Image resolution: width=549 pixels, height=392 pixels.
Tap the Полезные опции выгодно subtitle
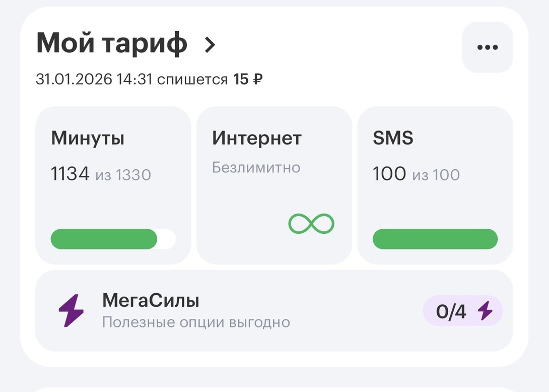pyautogui.click(x=196, y=322)
